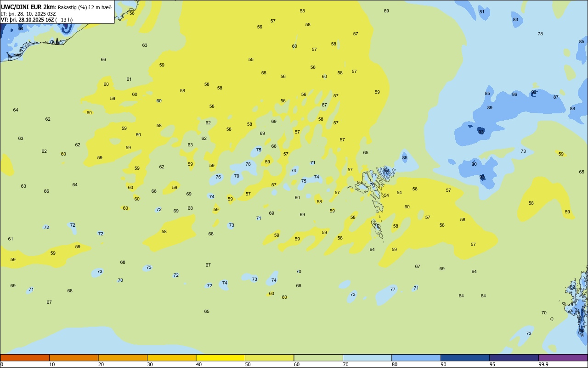
Task: Click the humidity value 77 on the map
Action: [393, 290]
